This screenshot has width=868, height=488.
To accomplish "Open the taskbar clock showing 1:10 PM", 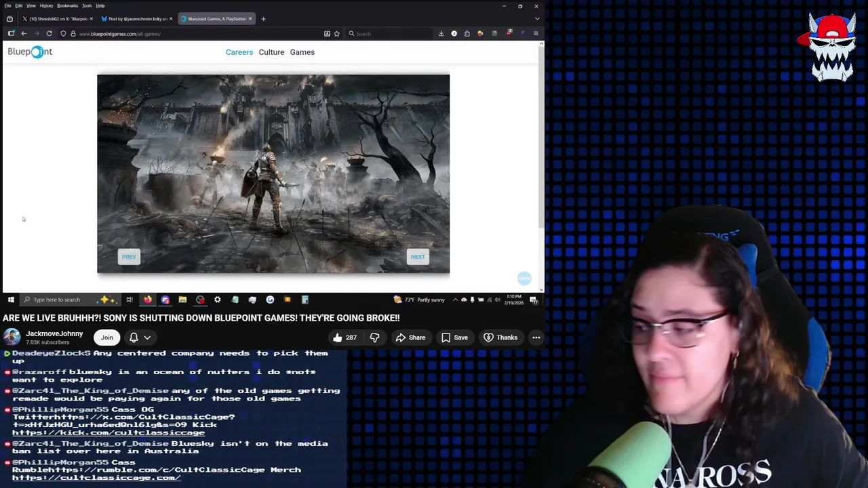I will [515, 300].
